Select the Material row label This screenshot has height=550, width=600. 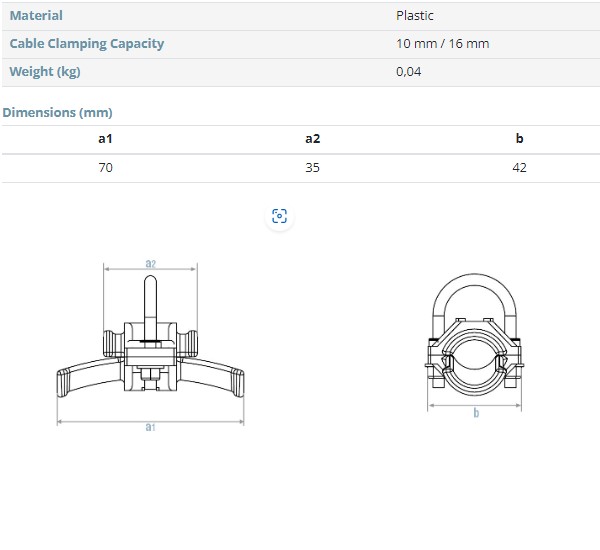(36, 15)
